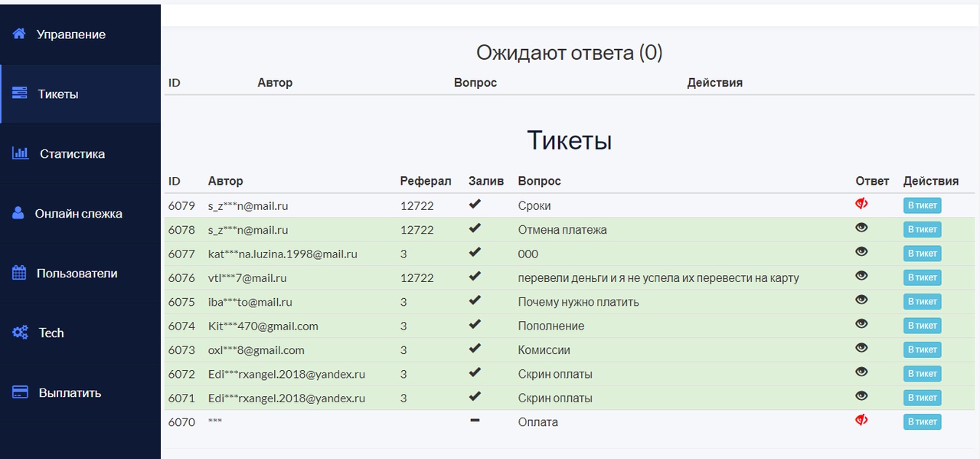The height and width of the screenshot is (459, 980).
Task: Click the home icon beside Управление
Action: [x=19, y=34]
